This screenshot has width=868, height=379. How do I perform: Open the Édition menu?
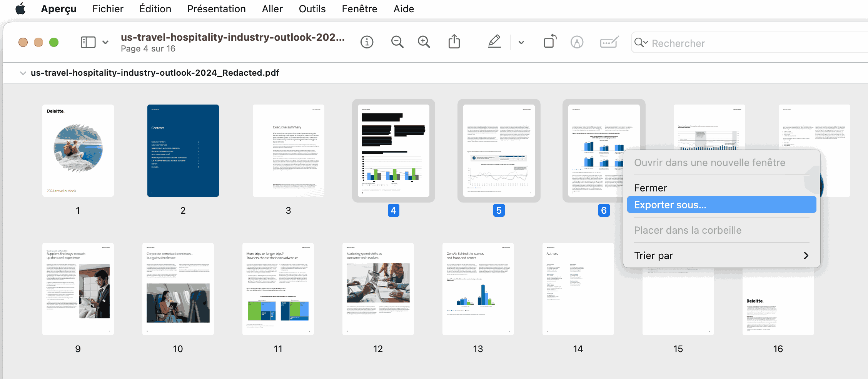[x=155, y=8]
